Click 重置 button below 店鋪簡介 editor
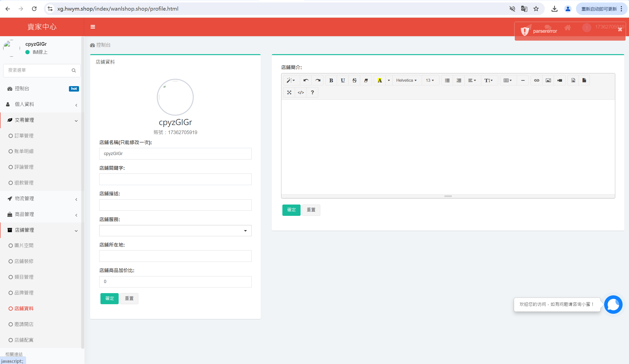The width and height of the screenshot is (629, 364). coord(311,210)
